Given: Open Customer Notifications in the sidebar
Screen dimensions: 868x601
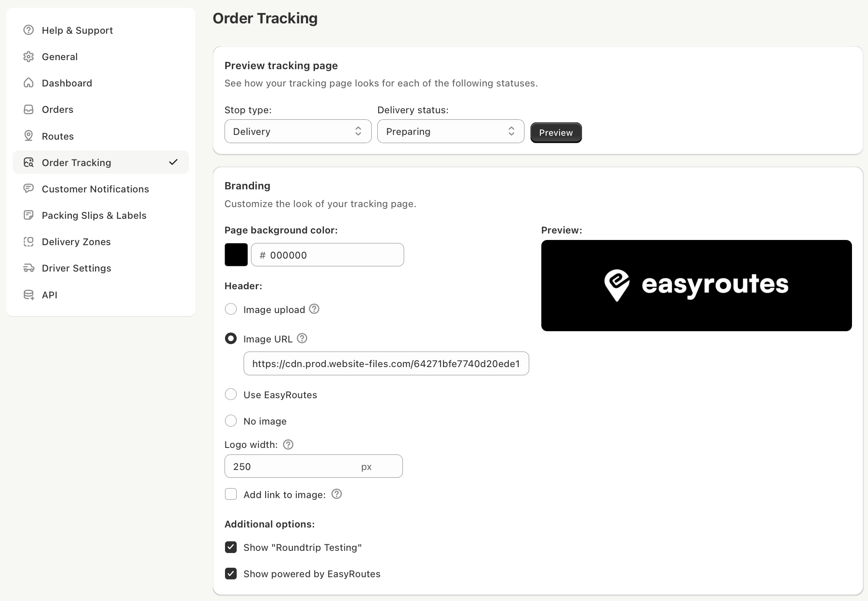Looking at the screenshot, I should (x=95, y=189).
